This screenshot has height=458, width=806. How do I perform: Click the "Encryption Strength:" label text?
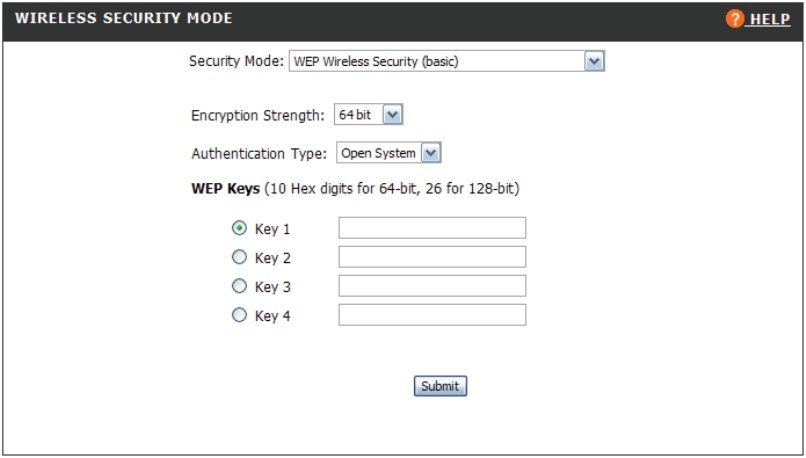(x=257, y=115)
